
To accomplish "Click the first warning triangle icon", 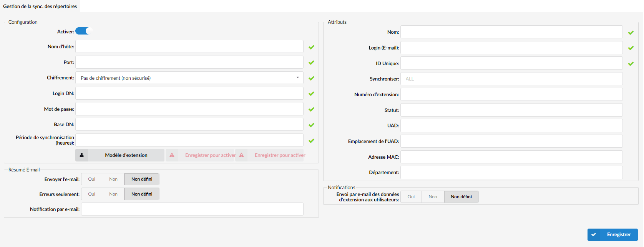I will 172,155.
